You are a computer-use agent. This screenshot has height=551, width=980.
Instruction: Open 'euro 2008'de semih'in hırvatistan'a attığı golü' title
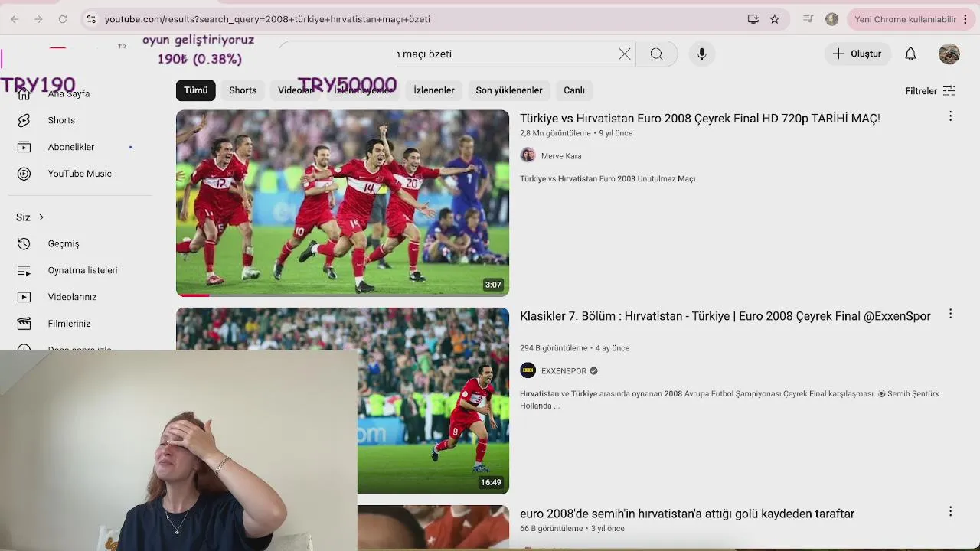pos(687,514)
